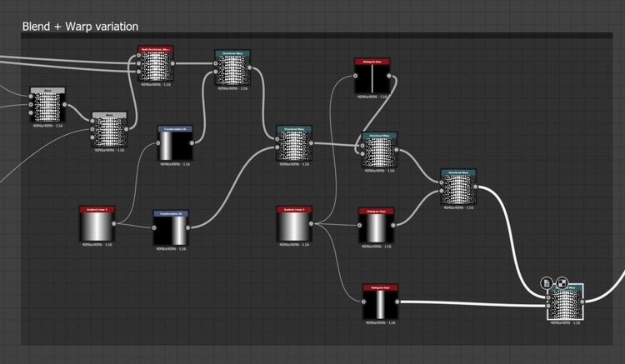Click the Blend + Warp variation frame title
The width and height of the screenshot is (625, 364).
tap(80, 27)
